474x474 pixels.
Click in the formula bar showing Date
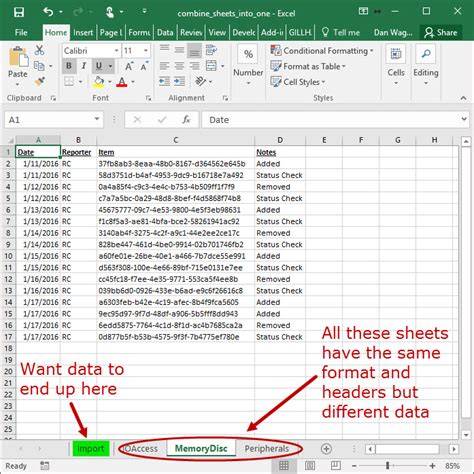pos(332,120)
